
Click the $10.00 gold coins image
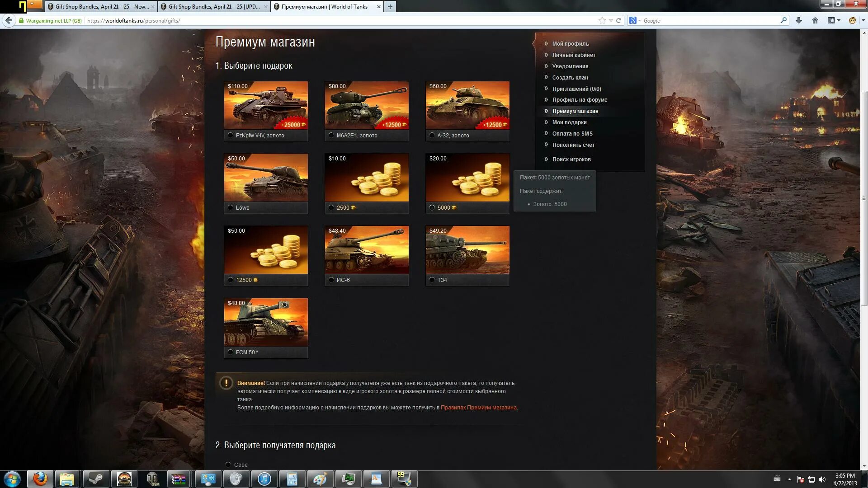(367, 178)
